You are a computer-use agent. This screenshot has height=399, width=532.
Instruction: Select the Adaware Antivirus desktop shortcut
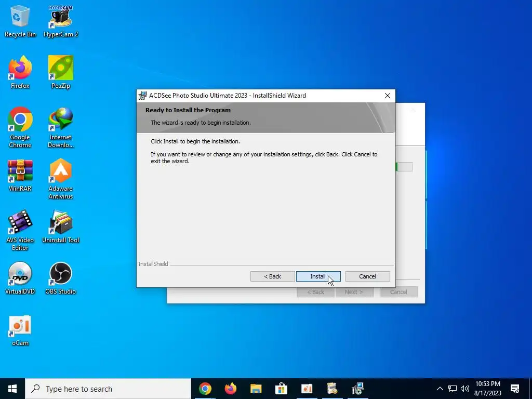61,179
